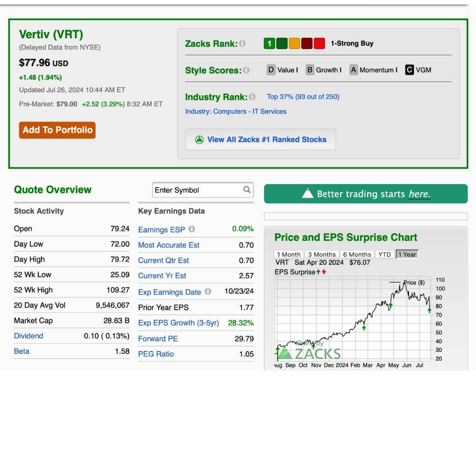This screenshot has height=476, width=476.
Task: Click the magnifier search icon in symbol box
Action: 247,190
